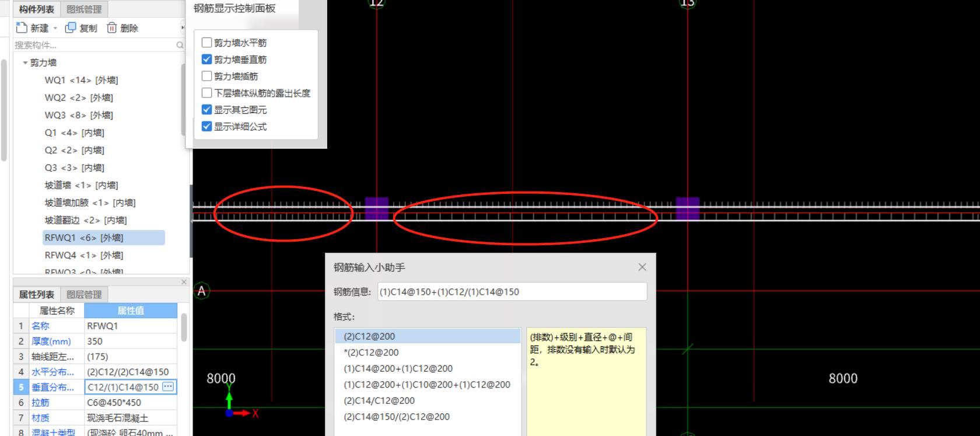Image resolution: width=980 pixels, height=436 pixels.
Task: Select 坡道墙加腋 <1> [内墙] component
Action: coord(90,203)
